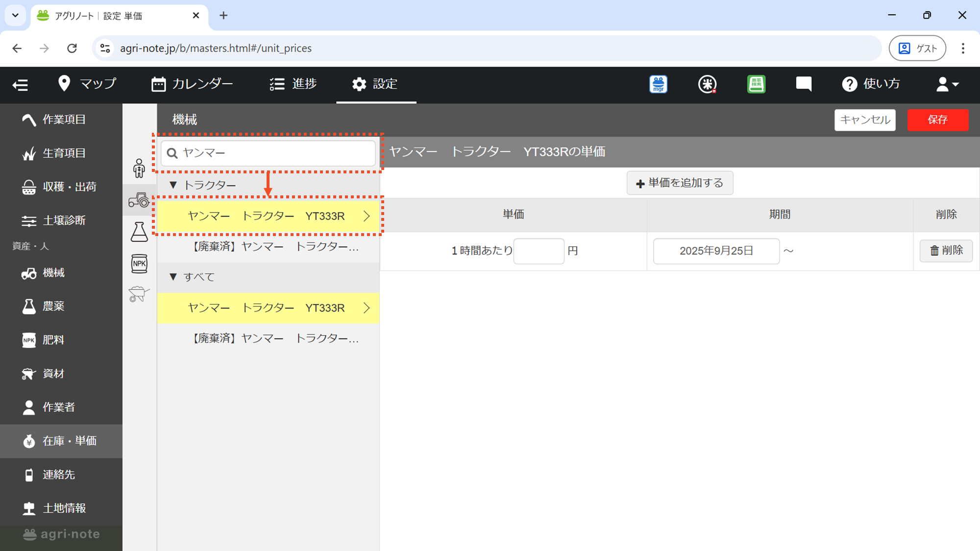Select the wheelbarrow materials category icon

(x=139, y=294)
